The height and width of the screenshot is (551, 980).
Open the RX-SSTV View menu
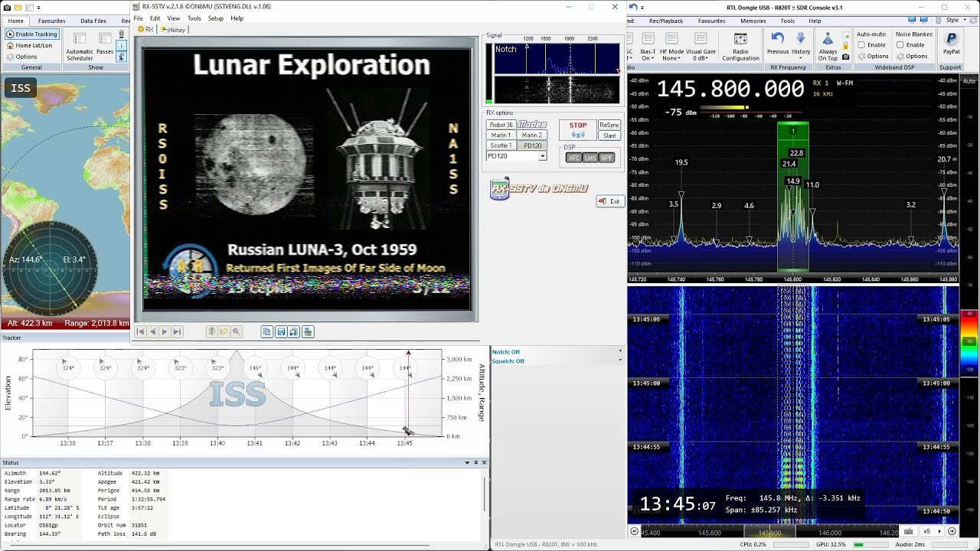click(174, 18)
